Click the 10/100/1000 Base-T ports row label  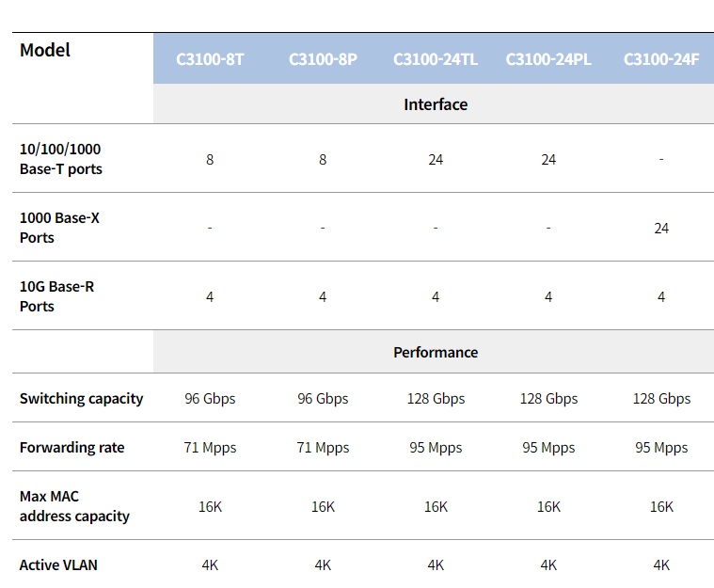coord(60,159)
